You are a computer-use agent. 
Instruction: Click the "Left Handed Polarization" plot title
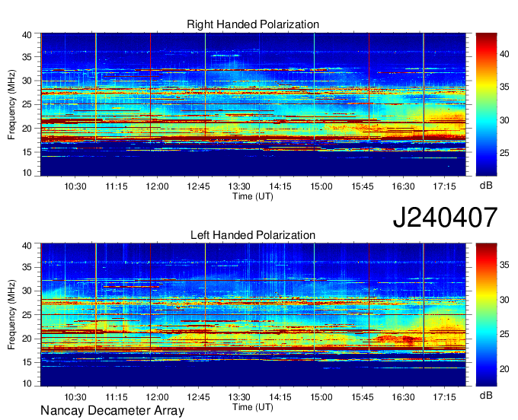[253, 235]
